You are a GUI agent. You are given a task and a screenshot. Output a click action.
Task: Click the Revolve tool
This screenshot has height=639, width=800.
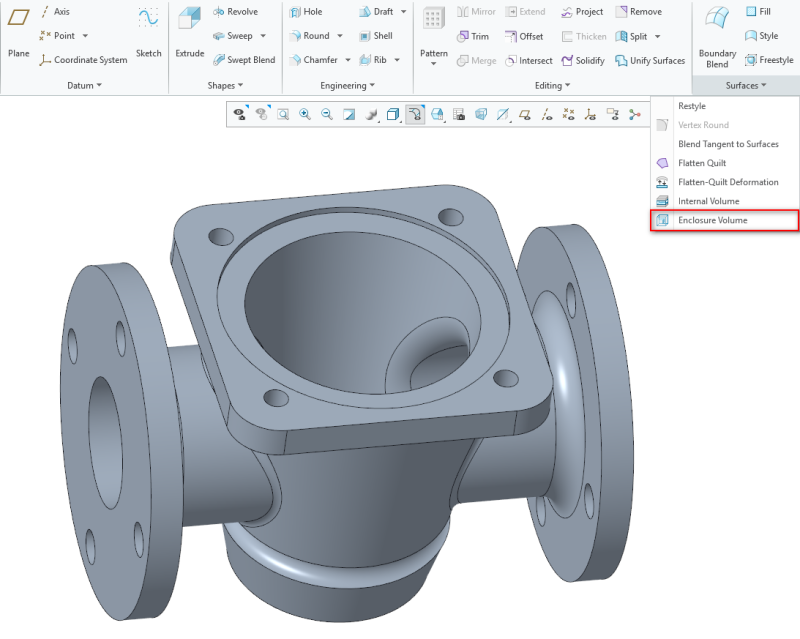point(235,12)
